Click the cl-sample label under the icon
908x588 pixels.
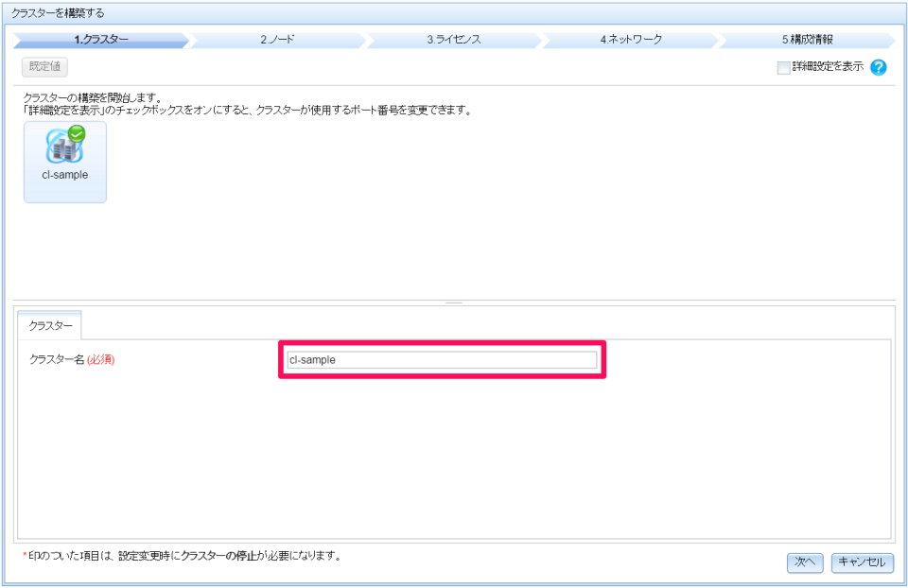64,174
